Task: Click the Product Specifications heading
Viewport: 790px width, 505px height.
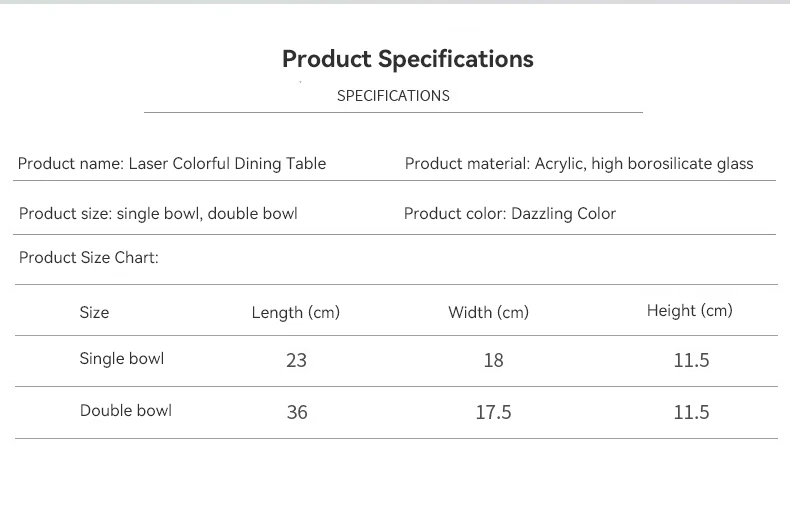Action: pyautogui.click(x=408, y=59)
